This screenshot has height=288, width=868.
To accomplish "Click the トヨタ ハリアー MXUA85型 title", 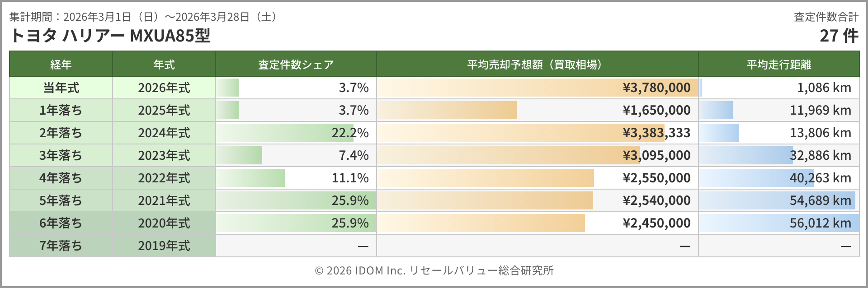I will [x=110, y=36].
